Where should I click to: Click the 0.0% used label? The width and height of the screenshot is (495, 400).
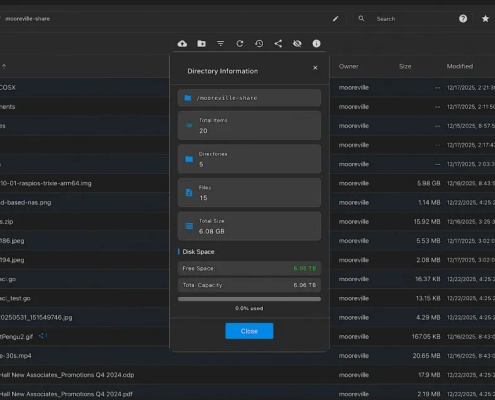[249, 308]
